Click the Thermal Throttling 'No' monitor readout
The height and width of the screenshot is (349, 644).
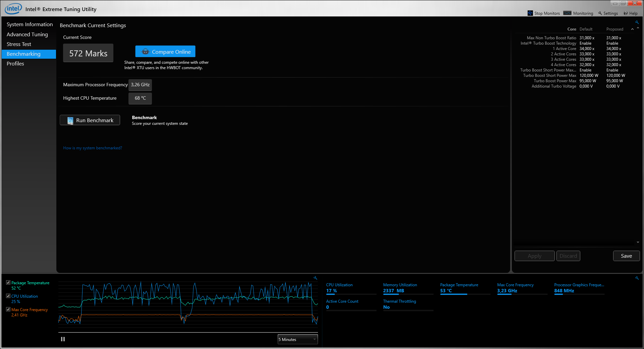pos(408,304)
